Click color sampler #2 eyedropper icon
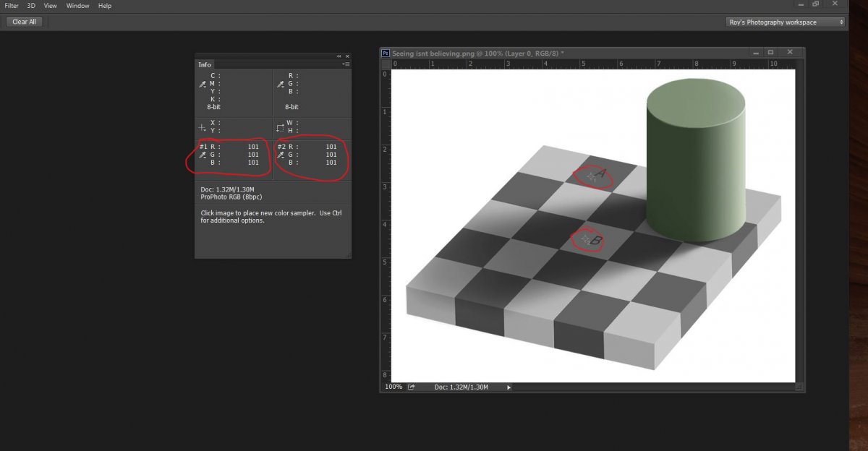868x451 pixels. pos(281,155)
